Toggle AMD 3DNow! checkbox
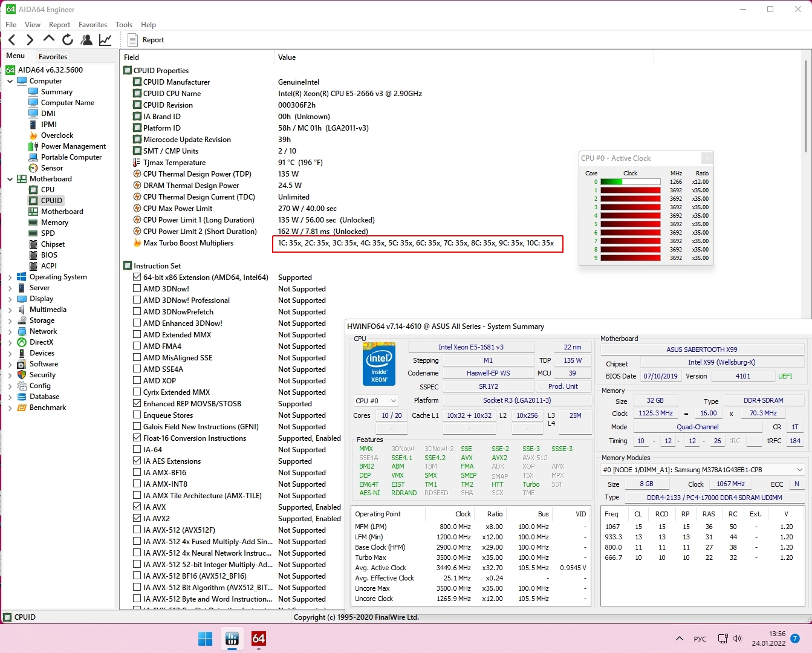812x653 pixels. coord(137,289)
